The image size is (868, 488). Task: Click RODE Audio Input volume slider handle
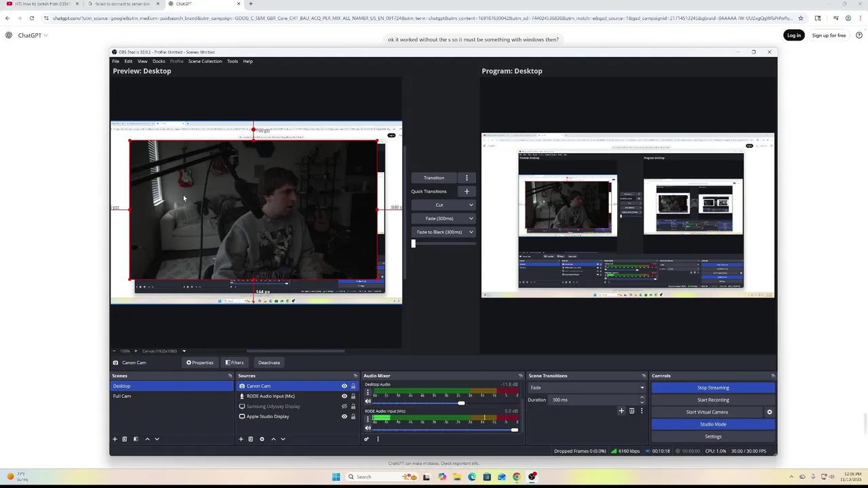514,430
